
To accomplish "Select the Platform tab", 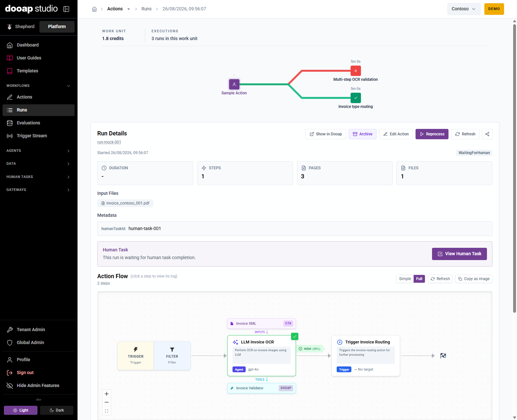I will coord(57,26).
